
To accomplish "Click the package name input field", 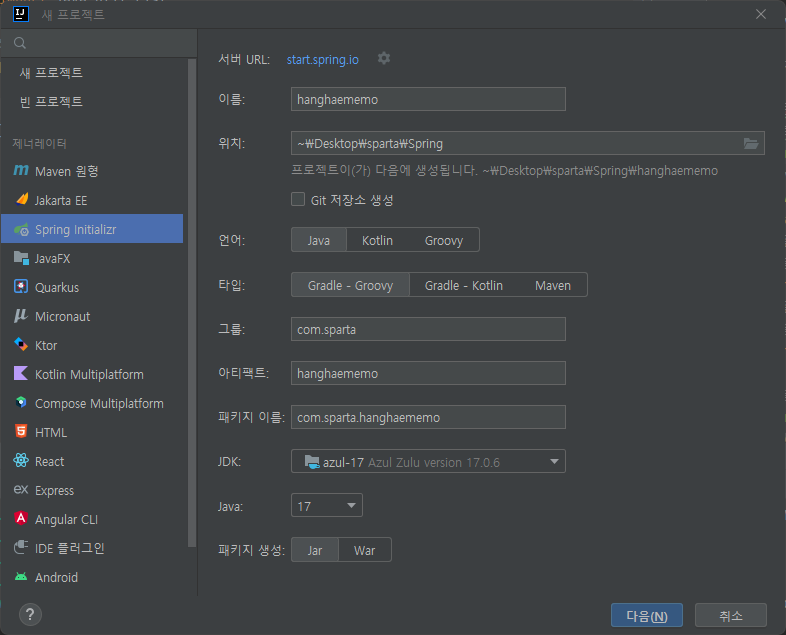I will [428, 417].
